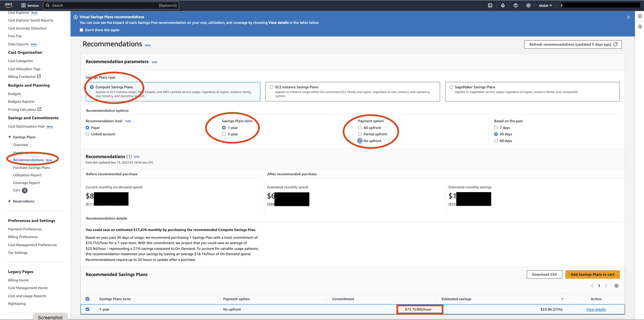Open the Global region dropdown
Image resolution: width=644 pixels, height=320 pixels.
coord(545,5)
